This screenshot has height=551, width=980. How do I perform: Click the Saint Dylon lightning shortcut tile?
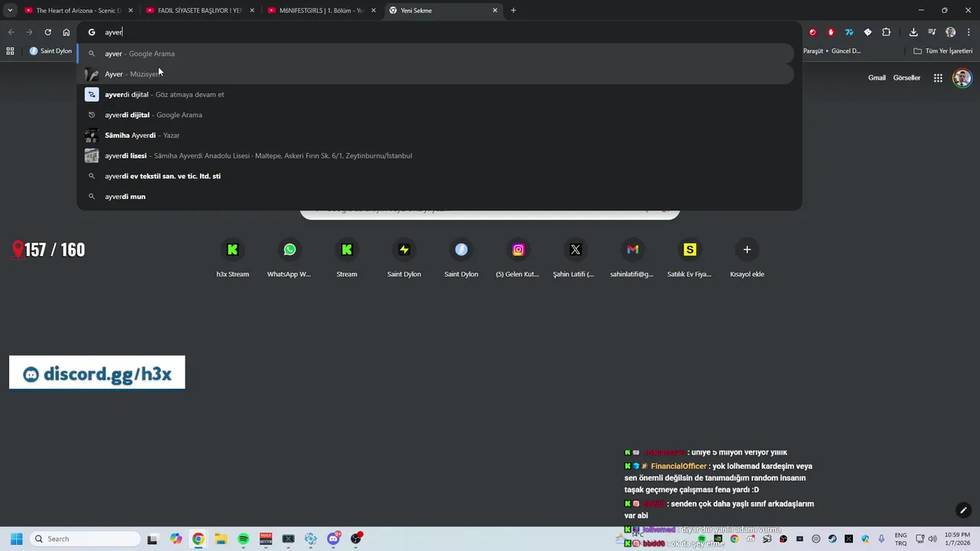[404, 258]
